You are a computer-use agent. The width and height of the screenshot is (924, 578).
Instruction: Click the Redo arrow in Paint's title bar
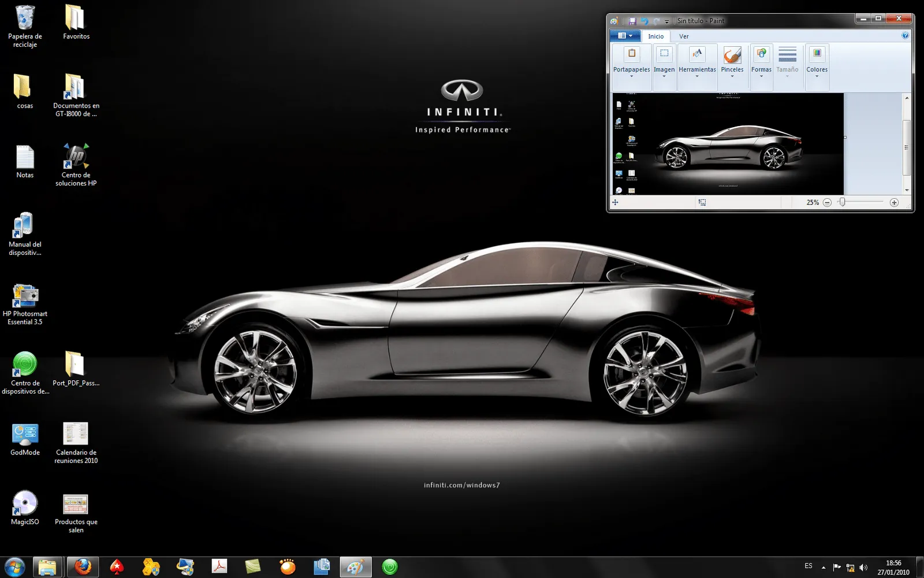point(657,21)
